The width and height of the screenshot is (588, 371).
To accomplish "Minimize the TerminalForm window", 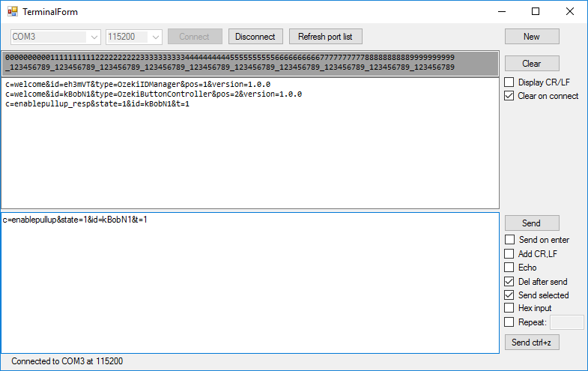I will click(502, 12).
